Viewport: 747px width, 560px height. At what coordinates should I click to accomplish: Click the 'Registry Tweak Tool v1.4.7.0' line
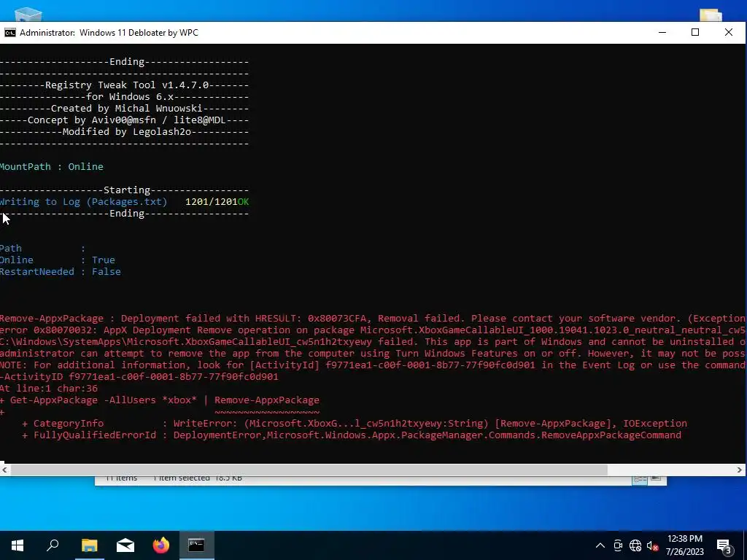124,85
